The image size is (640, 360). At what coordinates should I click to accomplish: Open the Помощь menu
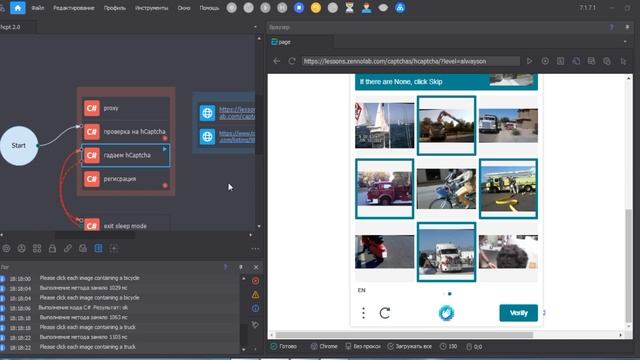tap(209, 8)
